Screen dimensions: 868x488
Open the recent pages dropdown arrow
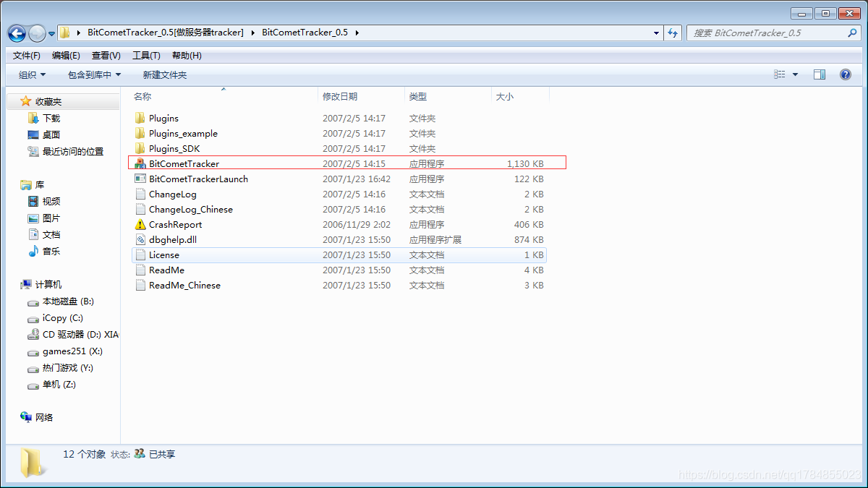(52, 33)
